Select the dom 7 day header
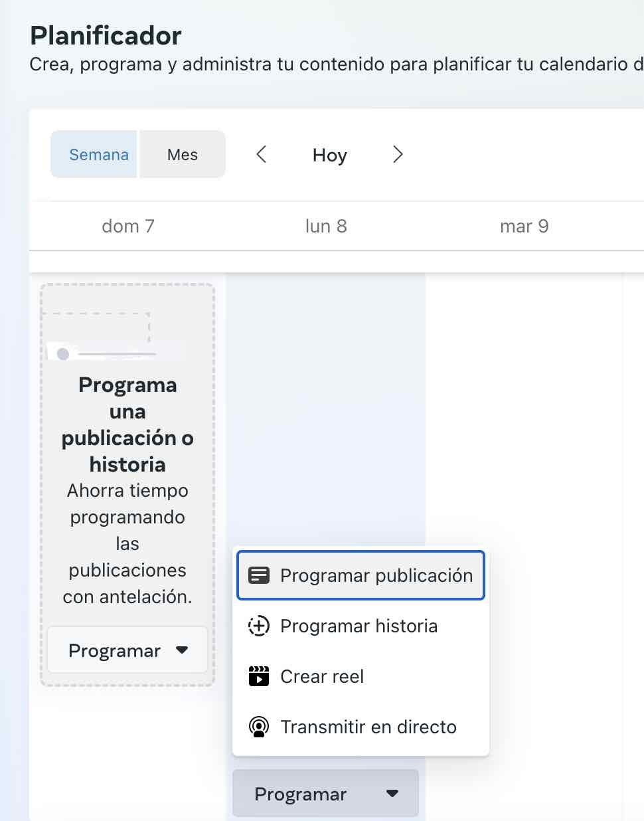Viewport: 644px width, 821px height. (128, 227)
